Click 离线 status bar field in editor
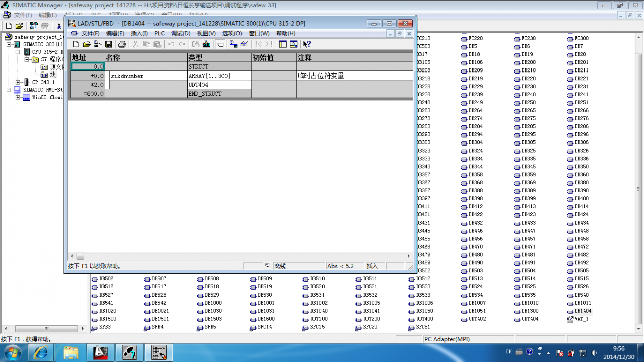This screenshot has height=362, width=644. coord(299,266)
